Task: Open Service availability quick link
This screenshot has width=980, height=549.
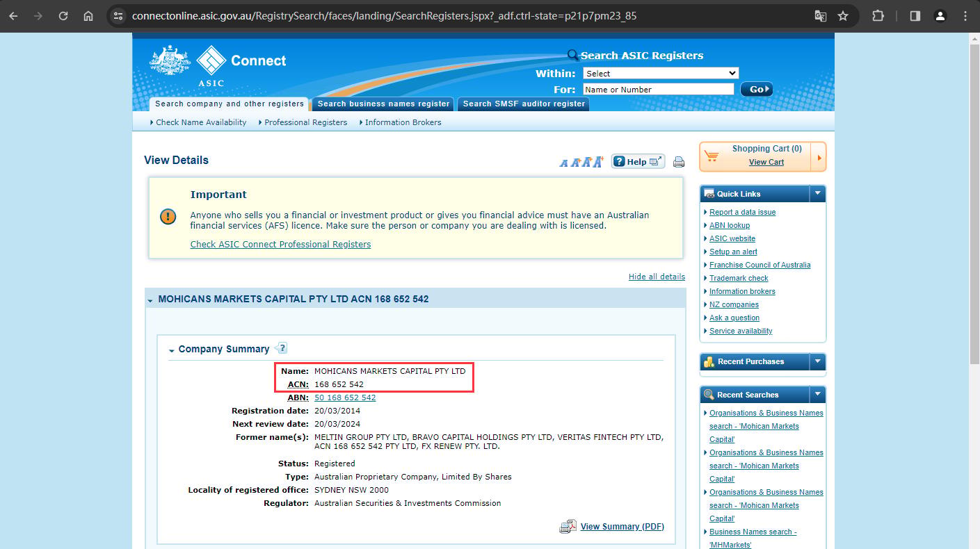Action: click(x=741, y=331)
